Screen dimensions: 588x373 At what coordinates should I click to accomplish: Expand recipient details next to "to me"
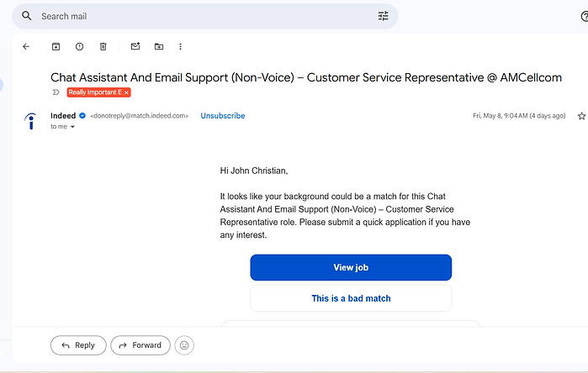coord(72,127)
